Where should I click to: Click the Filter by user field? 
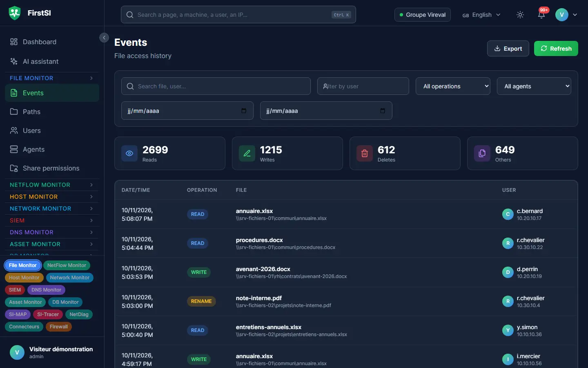[x=363, y=86]
